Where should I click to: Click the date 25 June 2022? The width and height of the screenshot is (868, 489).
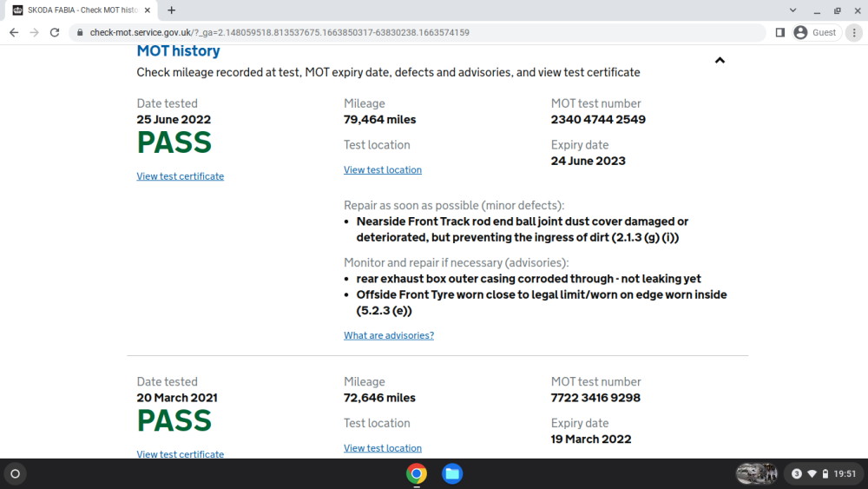[x=174, y=120]
